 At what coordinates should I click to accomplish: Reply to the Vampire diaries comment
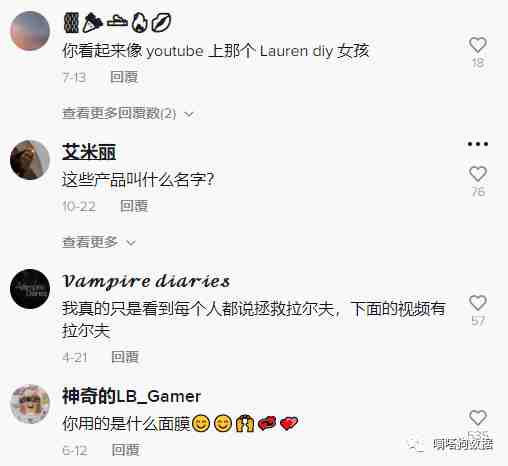[x=125, y=357]
